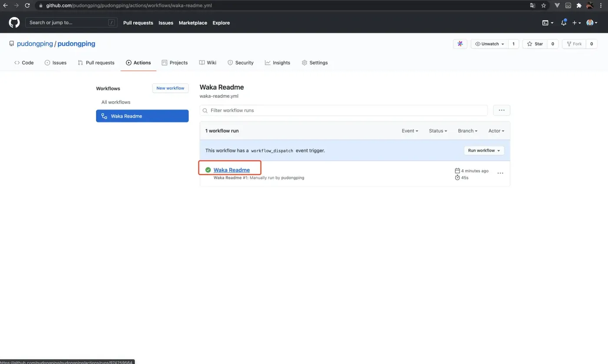Click the colorful asterisk icon next to Unwatch
Screen dimensions: 608x364
click(x=460, y=44)
